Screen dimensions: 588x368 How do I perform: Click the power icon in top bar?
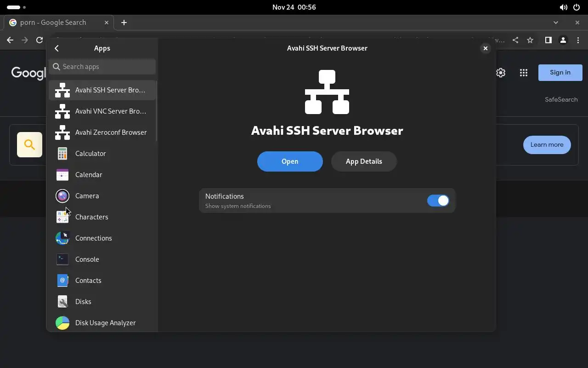pyautogui.click(x=577, y=7)
